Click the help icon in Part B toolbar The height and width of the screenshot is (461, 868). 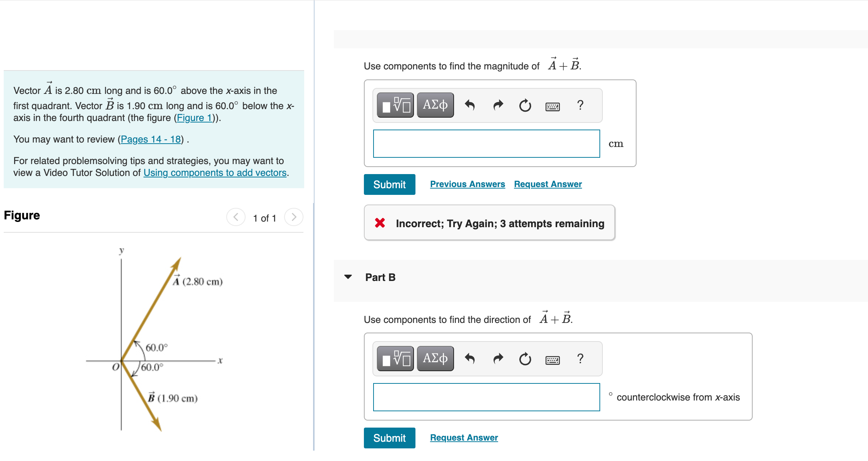[x=579, y=358]
